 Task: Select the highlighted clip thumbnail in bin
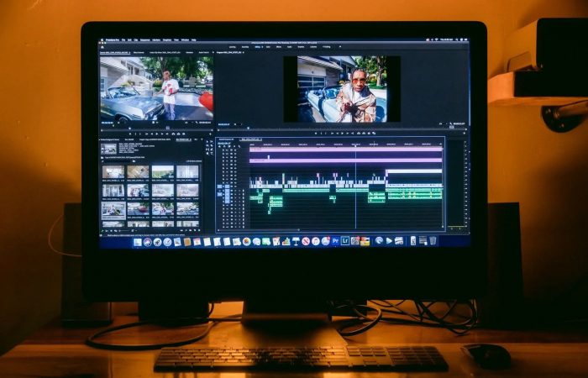[113, 211]
